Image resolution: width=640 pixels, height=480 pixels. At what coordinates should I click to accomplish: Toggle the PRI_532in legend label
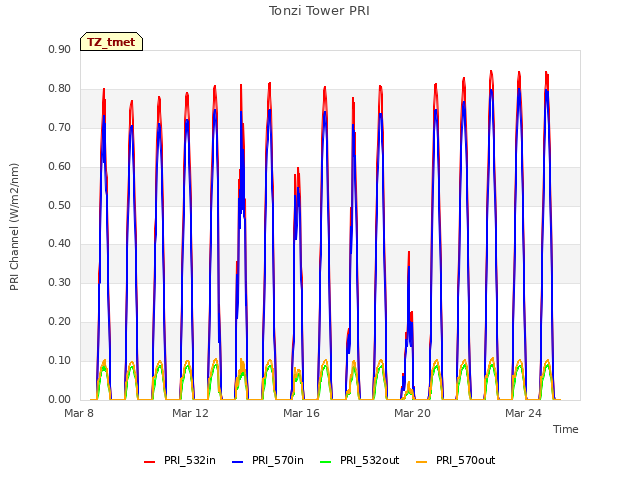point(189,460)
